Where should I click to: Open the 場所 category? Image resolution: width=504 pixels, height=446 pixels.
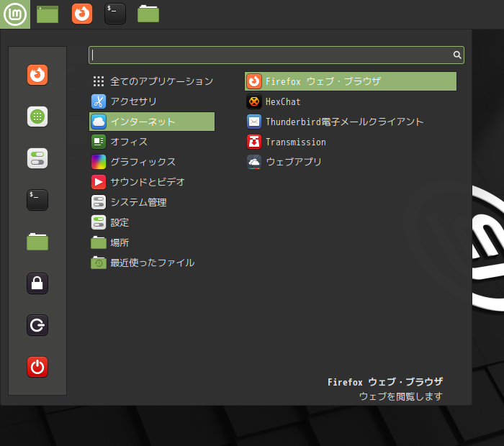pyautogui.click(x=152, y=242)
